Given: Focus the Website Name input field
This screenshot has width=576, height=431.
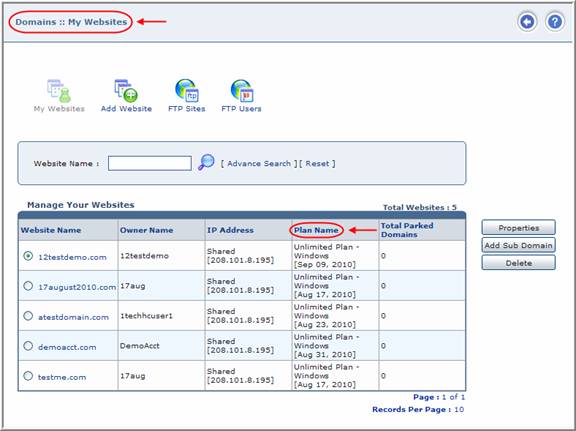Looking at the screenshot, I should [150, 163].
